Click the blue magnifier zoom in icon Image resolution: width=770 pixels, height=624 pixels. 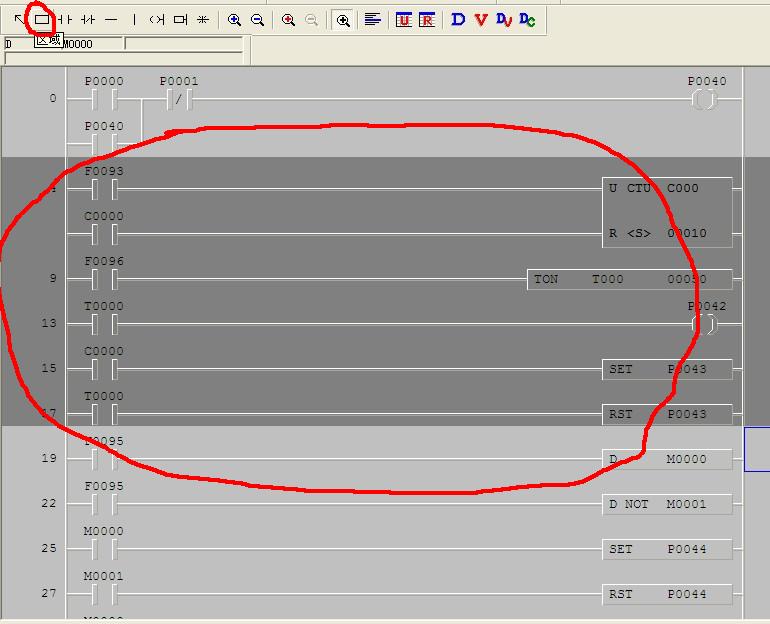234,19
